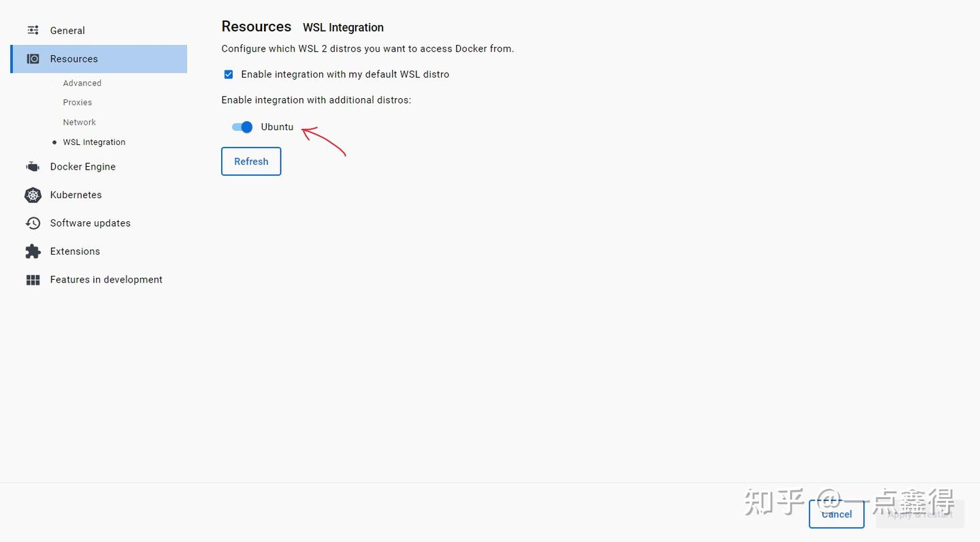Viewport: 980px width, 542px height.
Task: Click 'Configure which WSL 2 distros' description
Action: pyautogui.click(x=367, y=49)
